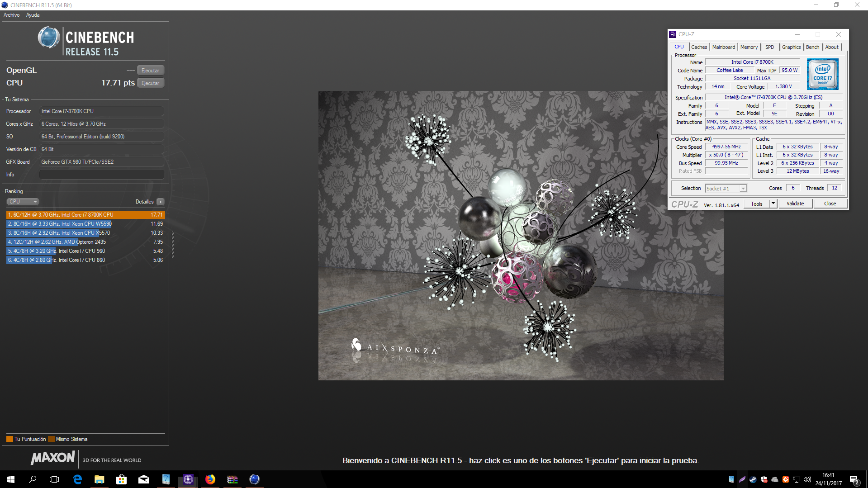Image resolution: width=868 pixels, height=488 pixels.
Task: Open WinRAR from the taskbar
Action: [232, 479]
